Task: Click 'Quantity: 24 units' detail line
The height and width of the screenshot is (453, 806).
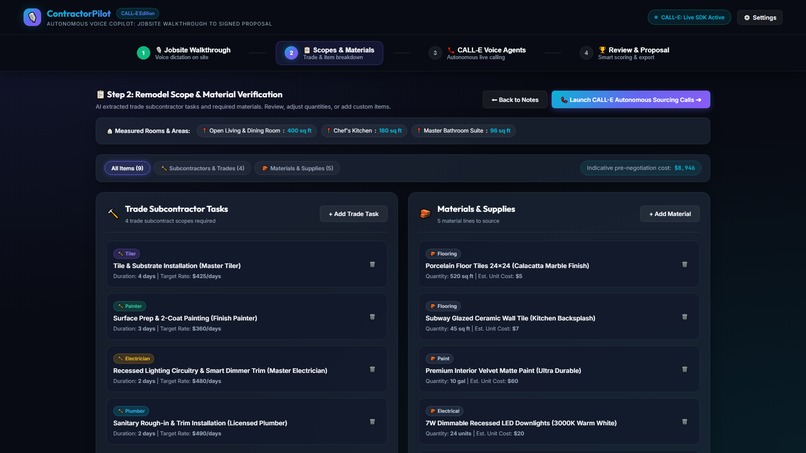Action: (x=475, y=434)
